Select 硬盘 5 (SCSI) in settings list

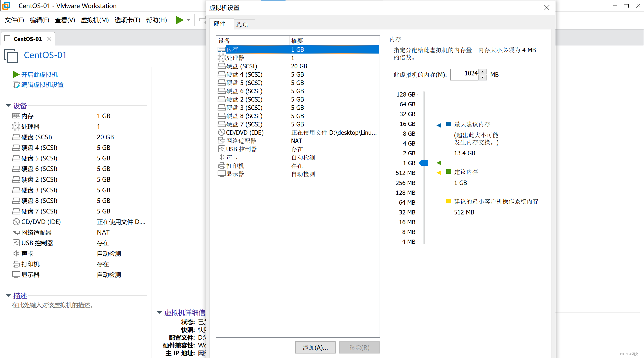(298, 83)
